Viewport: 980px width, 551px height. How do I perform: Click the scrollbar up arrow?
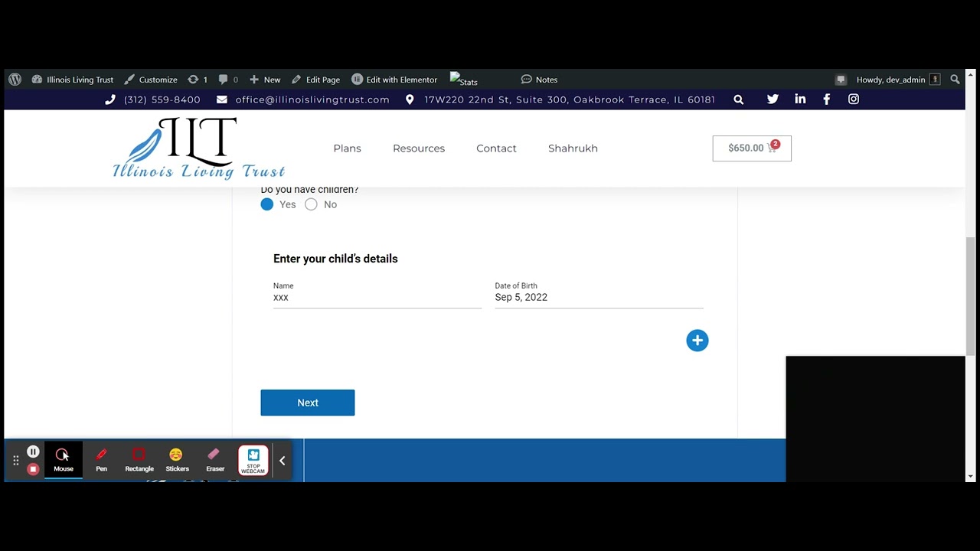tap(971, 75)
